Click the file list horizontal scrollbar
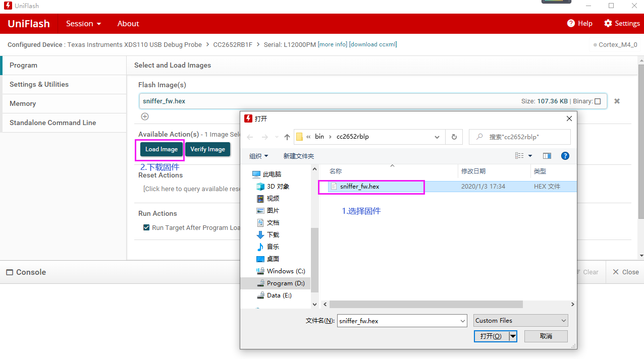 click(426, 305)
